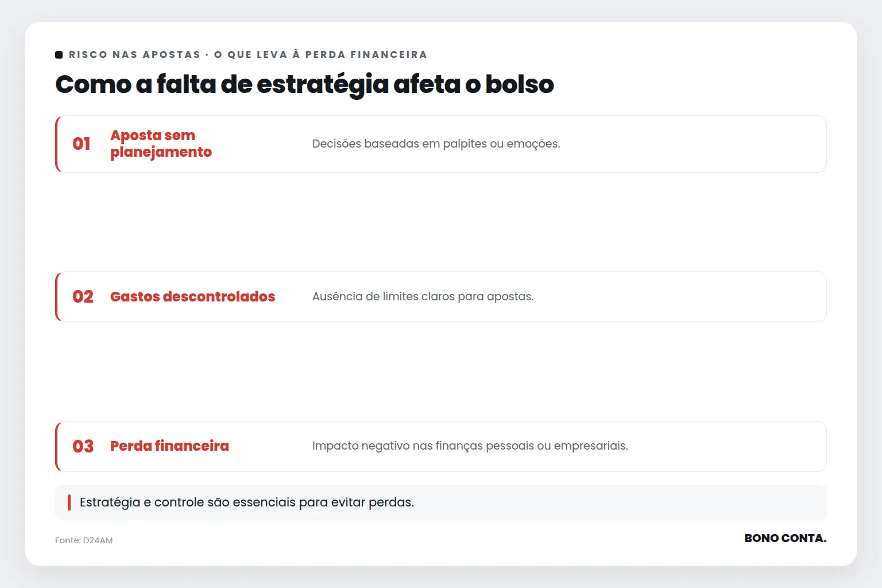This screenshot has width=882, height=588.
Task: Click the headline 'Como a falta de estratégia afeta o bolso'
Action: click(304, 84)
